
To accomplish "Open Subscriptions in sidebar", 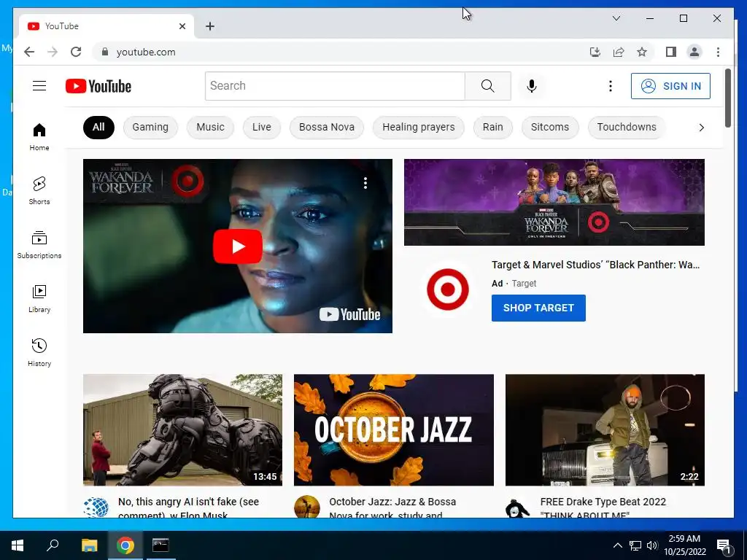I will click(39, 245).
